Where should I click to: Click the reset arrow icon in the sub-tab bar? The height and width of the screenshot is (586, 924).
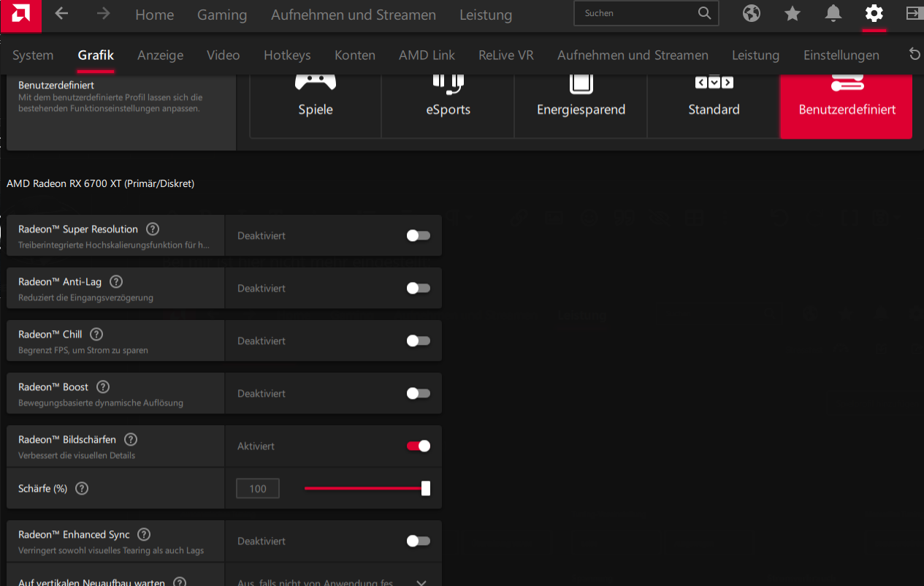click(915, 54)
